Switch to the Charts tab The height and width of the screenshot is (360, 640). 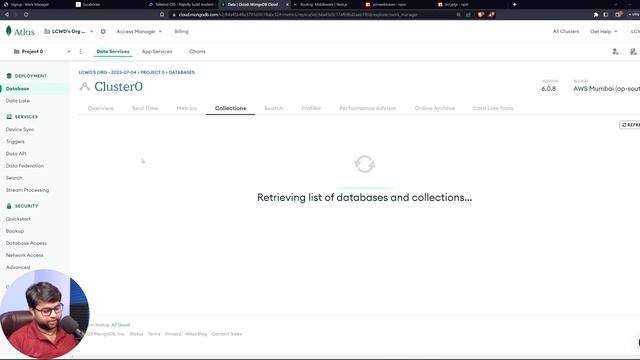click(x=197, y=51)
